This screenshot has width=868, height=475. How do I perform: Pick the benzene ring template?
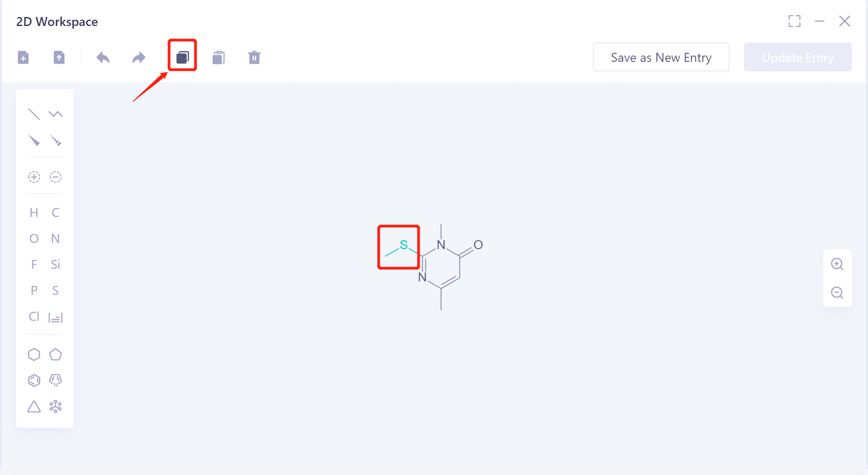(34, 380)
